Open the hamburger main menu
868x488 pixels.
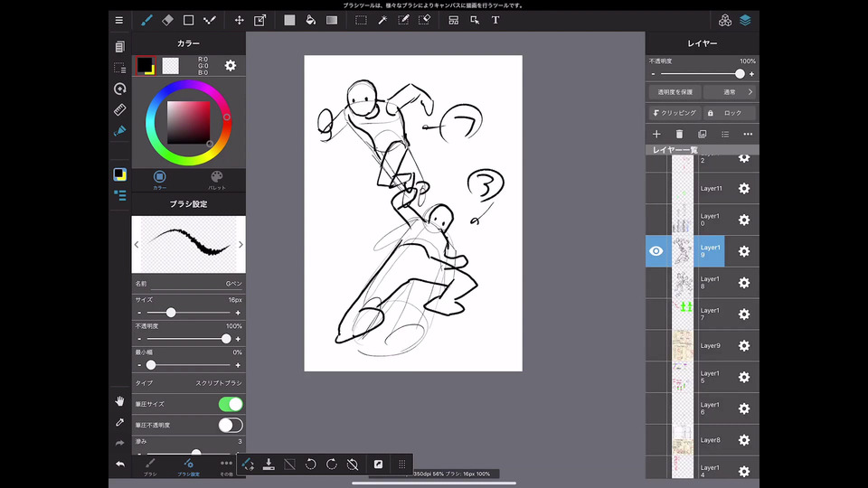click(119, 20)
